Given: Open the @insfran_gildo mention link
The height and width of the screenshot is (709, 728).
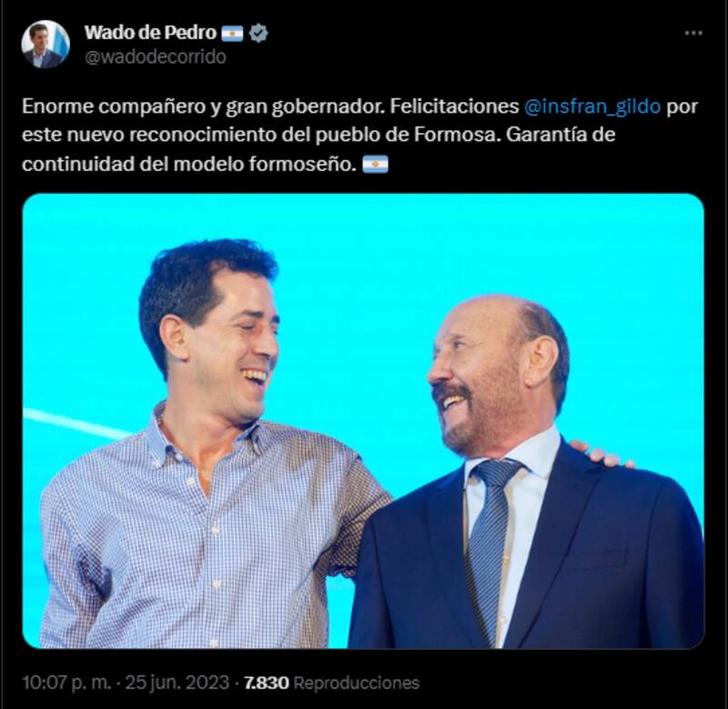Looking at the screenshot, I should (x=592, y=106).
